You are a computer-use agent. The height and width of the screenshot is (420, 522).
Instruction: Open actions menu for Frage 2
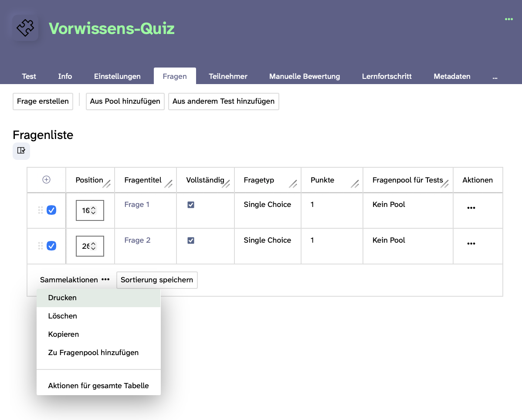(471, 244)
